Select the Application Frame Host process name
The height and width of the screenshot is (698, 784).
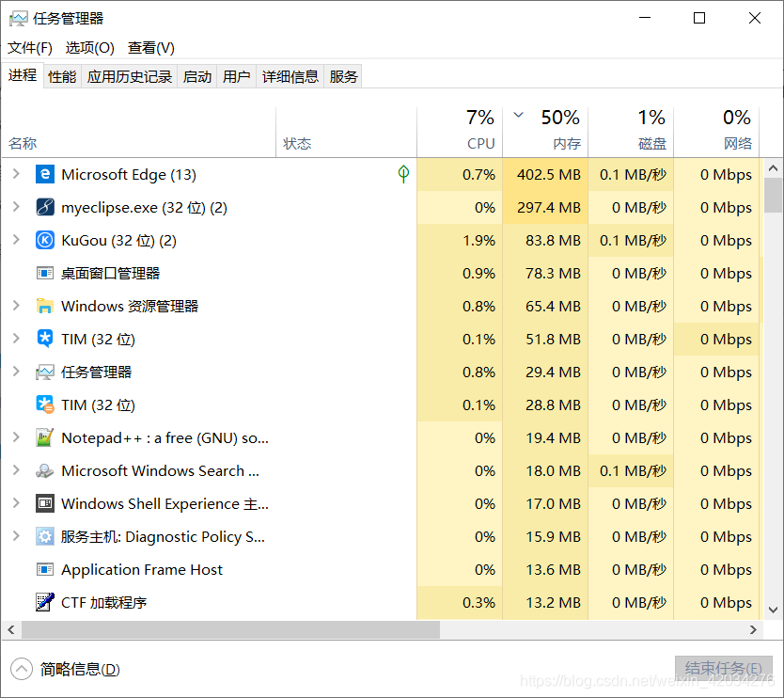tap(142, 569)
